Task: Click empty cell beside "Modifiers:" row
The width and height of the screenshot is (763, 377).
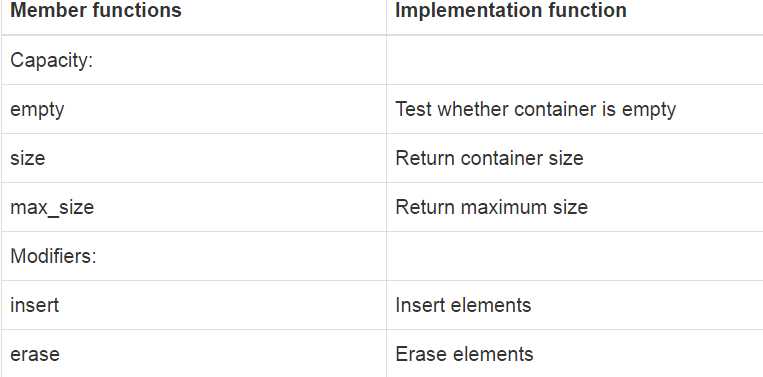Action: pyautogui.click(x=575, y=256)
